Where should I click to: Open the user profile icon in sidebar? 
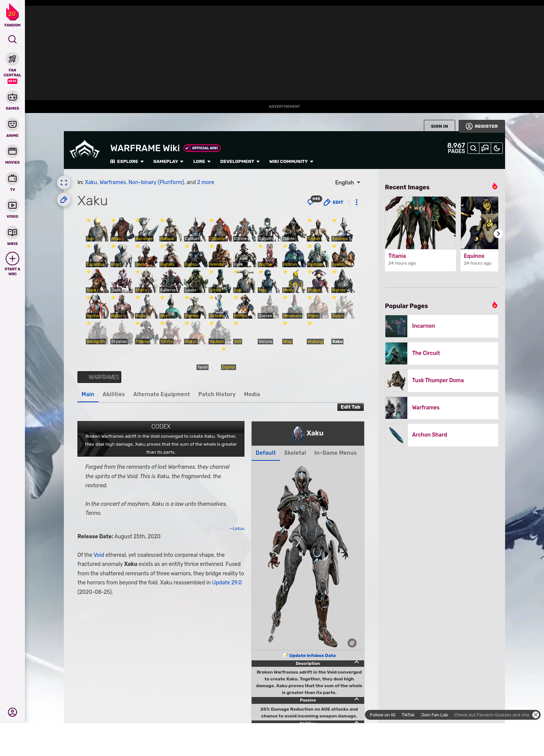pos(12,712)
